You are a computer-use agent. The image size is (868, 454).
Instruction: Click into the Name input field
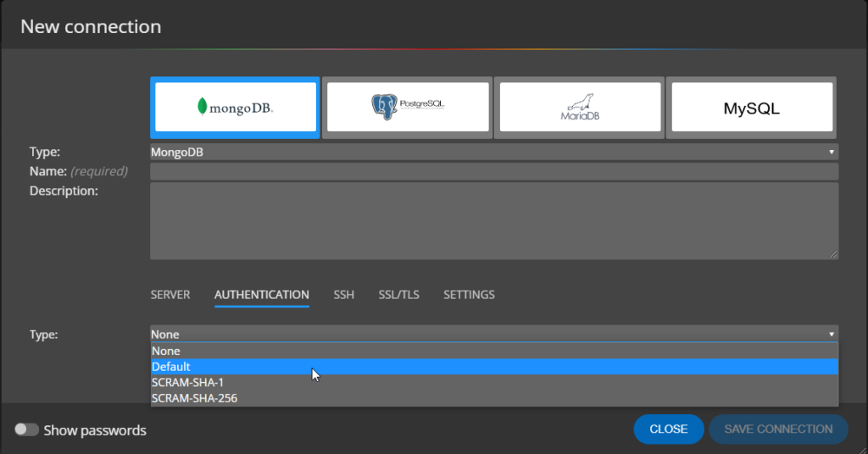(494, 171)
